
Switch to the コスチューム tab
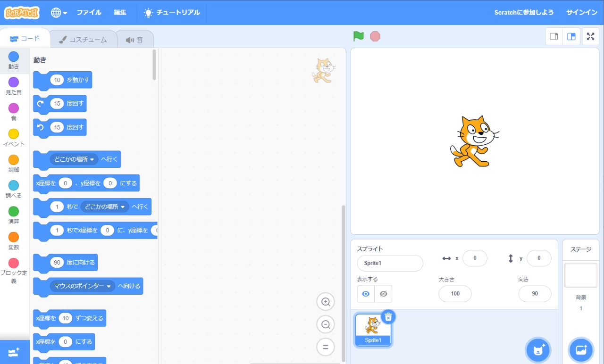(x=83, y=40)
